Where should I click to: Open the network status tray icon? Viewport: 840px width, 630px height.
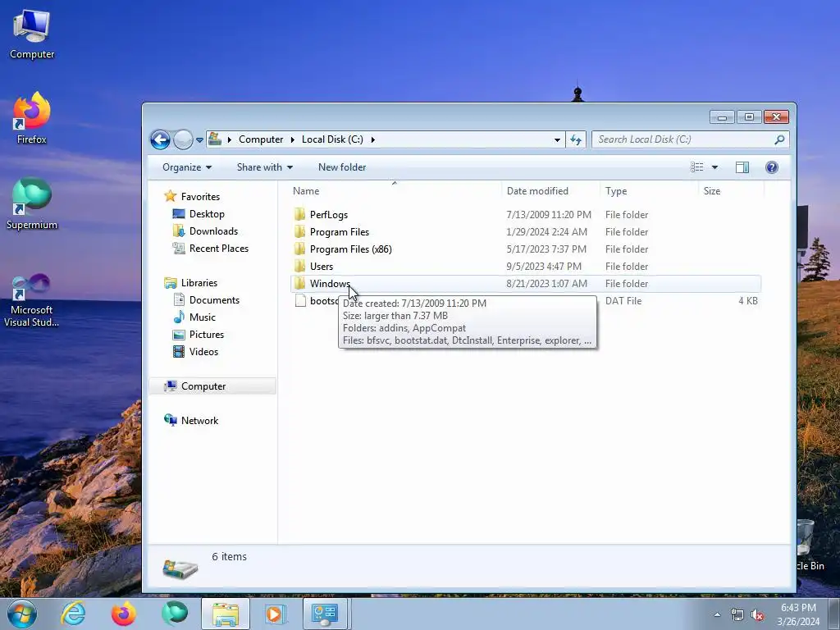click(x=737, y=615)
